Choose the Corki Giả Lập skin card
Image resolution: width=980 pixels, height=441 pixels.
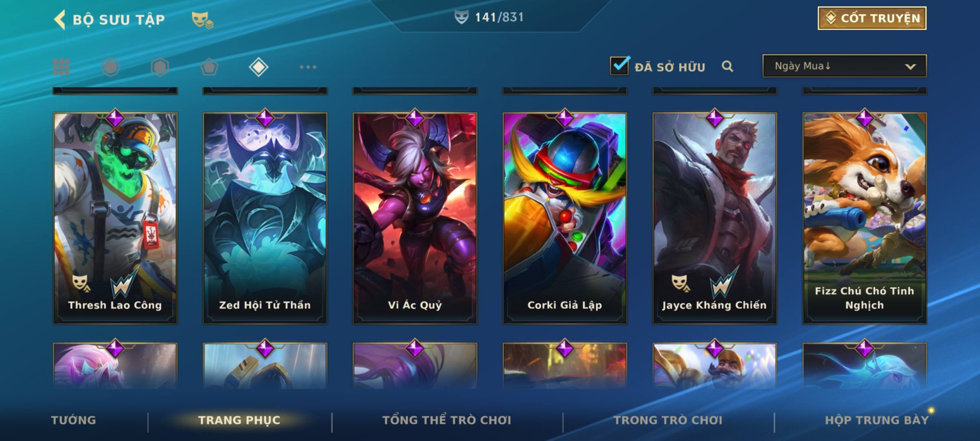(x=565, y=218)
